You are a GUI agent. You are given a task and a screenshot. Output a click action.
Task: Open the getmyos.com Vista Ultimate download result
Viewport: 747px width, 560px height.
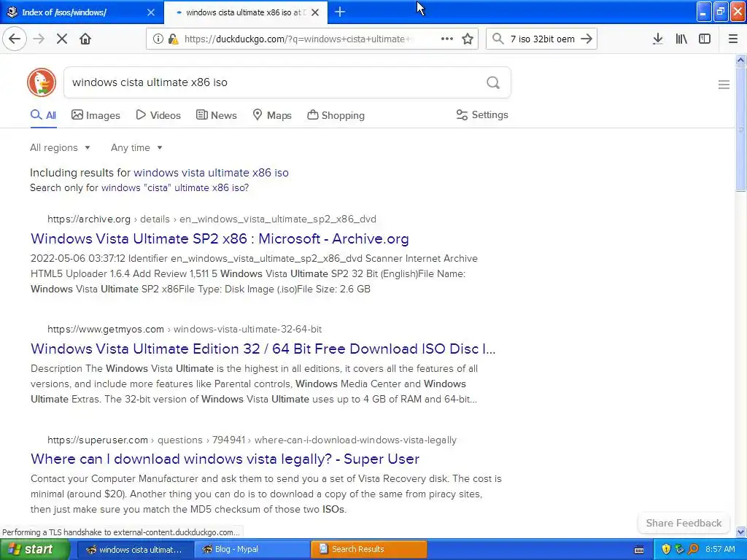pos(263,349)
